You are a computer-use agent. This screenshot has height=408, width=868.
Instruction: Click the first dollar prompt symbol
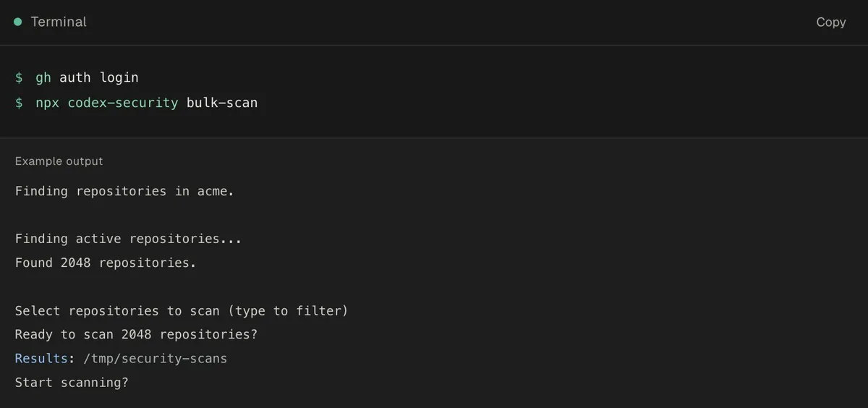(x=19, y=77)
